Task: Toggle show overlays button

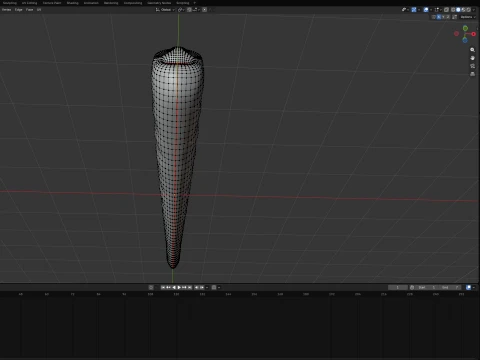Action: (x=426, y=10)
